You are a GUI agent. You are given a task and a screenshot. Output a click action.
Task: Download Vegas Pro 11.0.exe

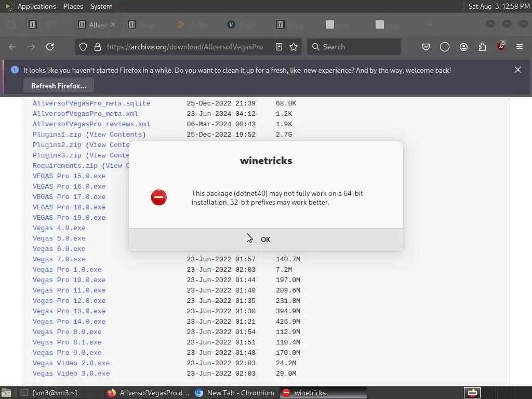tap(69, 290)
